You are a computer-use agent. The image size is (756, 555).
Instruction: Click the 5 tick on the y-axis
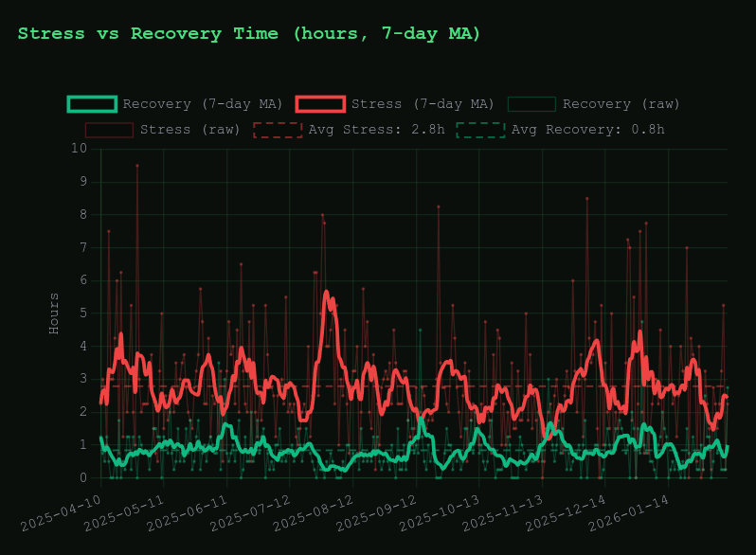coord(83,313)
